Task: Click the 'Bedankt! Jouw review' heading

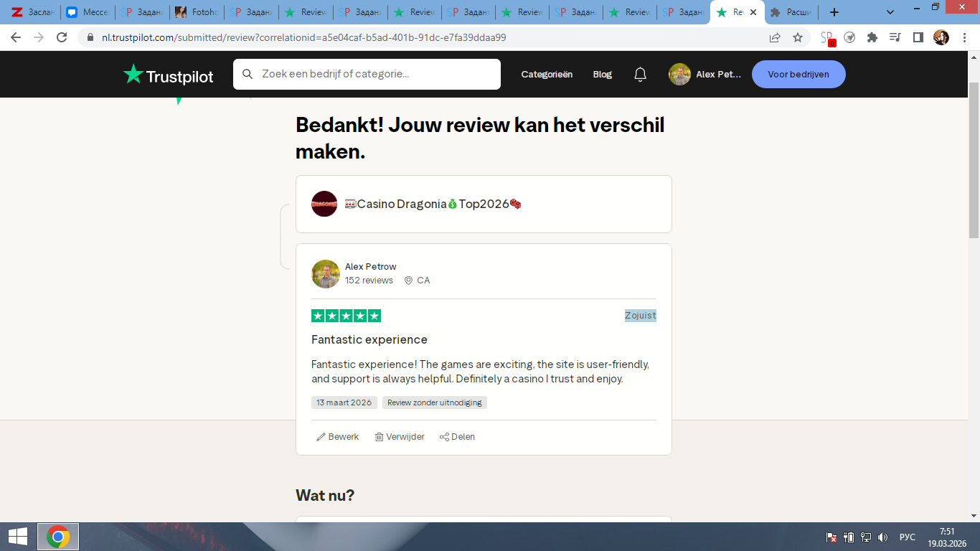Action: tap(480, 138)
